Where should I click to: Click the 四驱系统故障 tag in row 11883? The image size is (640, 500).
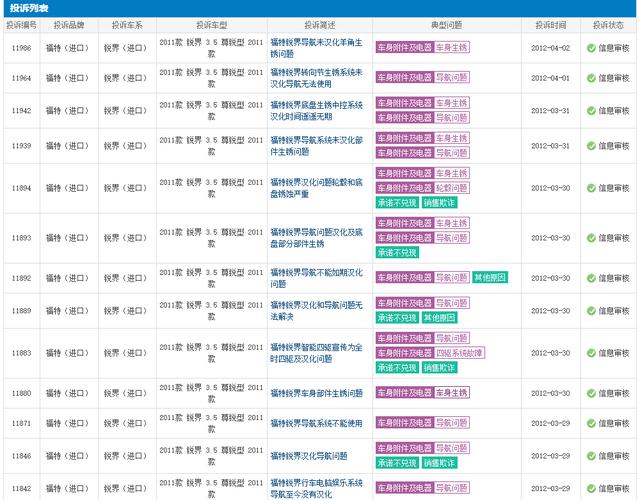459,353
